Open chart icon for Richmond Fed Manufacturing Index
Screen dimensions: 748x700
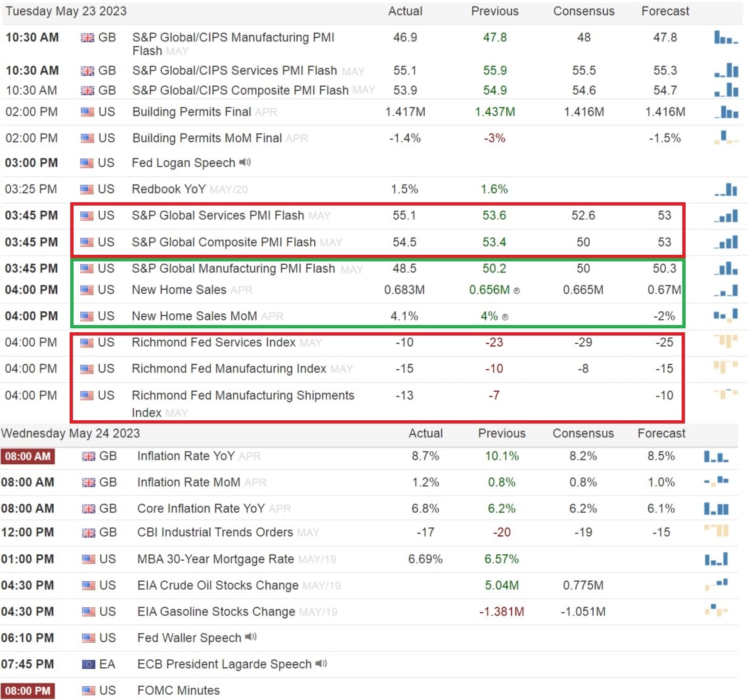726,366
